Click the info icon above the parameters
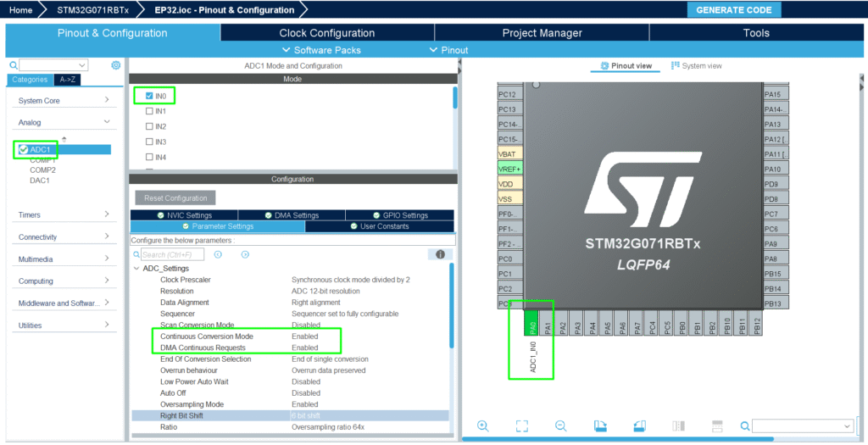The width and height of the screenshot is (868, 445). point(440,254)
